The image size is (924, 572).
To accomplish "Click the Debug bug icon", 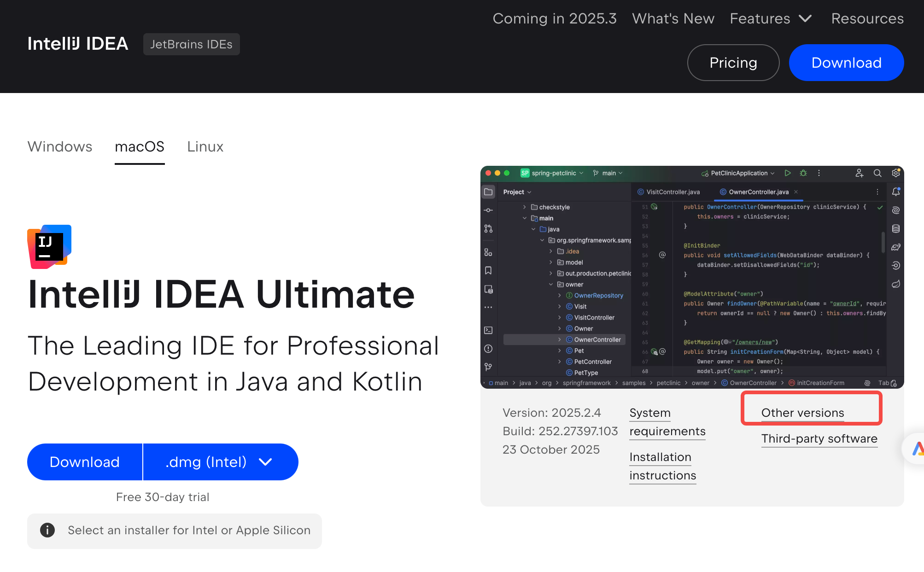I will pyautogui.click(x=803, y=173).
